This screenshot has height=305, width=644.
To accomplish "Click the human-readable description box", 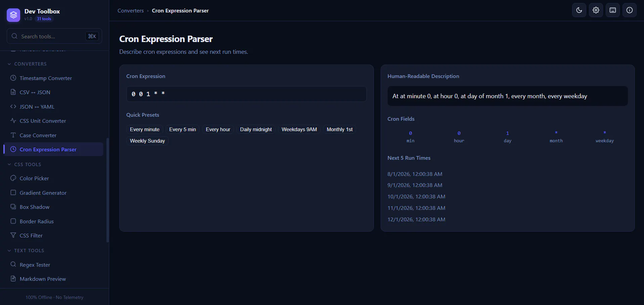I will pyautogui.click(x=507, y=96).
